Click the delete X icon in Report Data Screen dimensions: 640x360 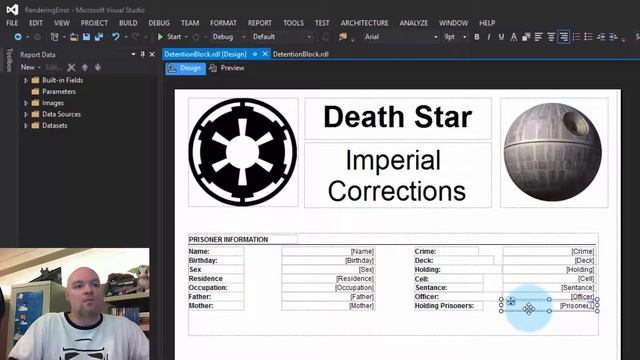point(71,67)
